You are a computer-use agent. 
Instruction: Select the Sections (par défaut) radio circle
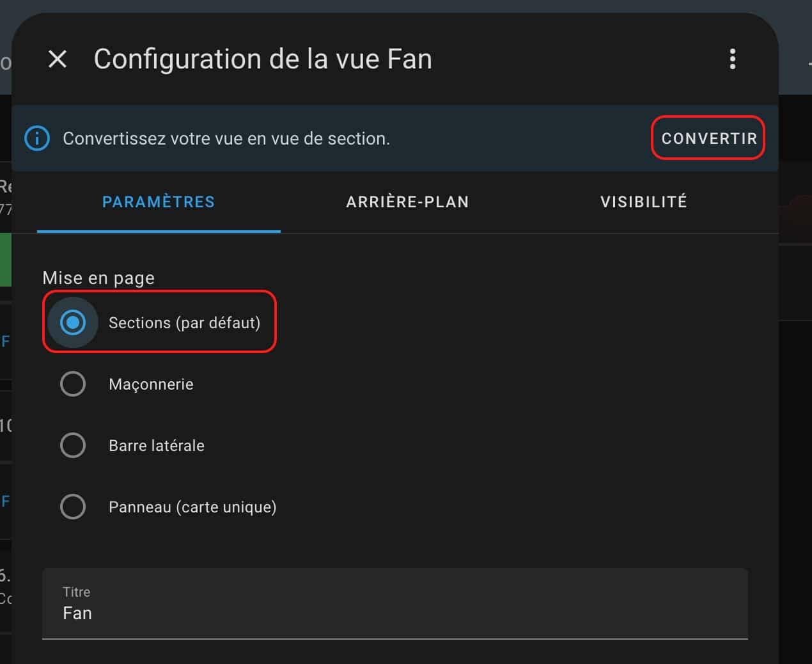click(x=73, y=322)
